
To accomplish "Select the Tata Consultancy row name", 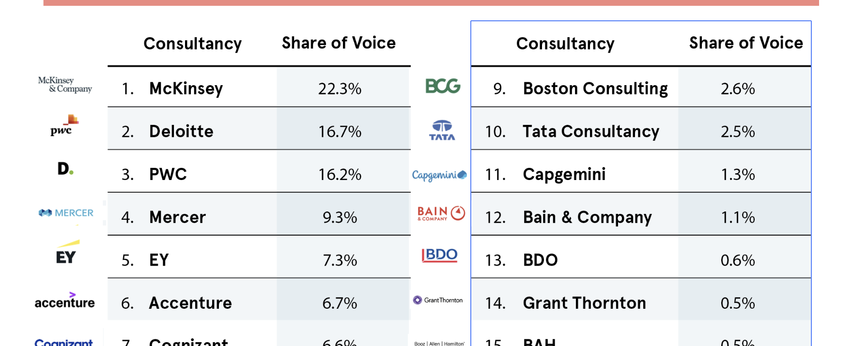I will (591, 131).
